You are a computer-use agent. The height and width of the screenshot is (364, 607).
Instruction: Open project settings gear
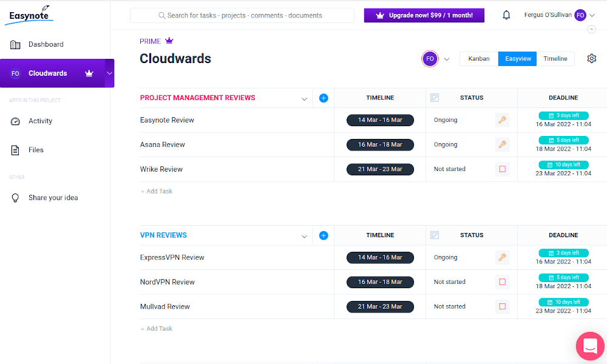pos(591,58)
